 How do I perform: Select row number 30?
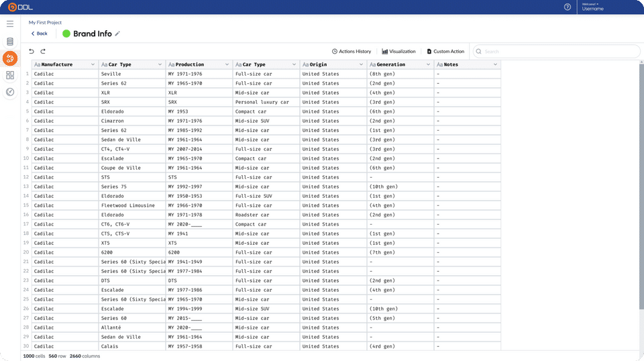[26, 346]
